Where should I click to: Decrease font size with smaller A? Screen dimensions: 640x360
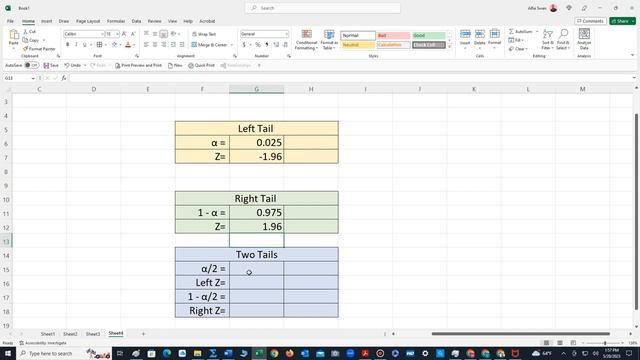pos(133,34)
